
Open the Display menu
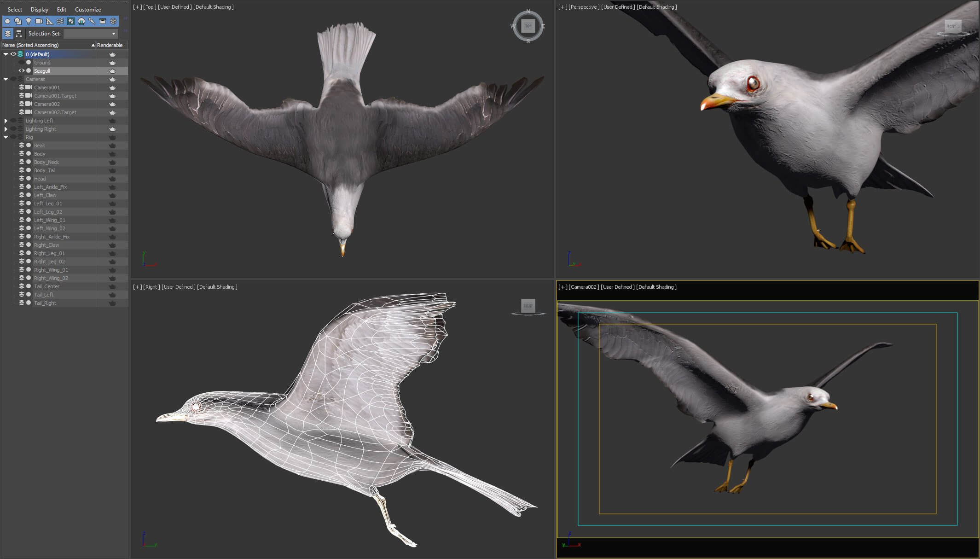coord(39,9)
